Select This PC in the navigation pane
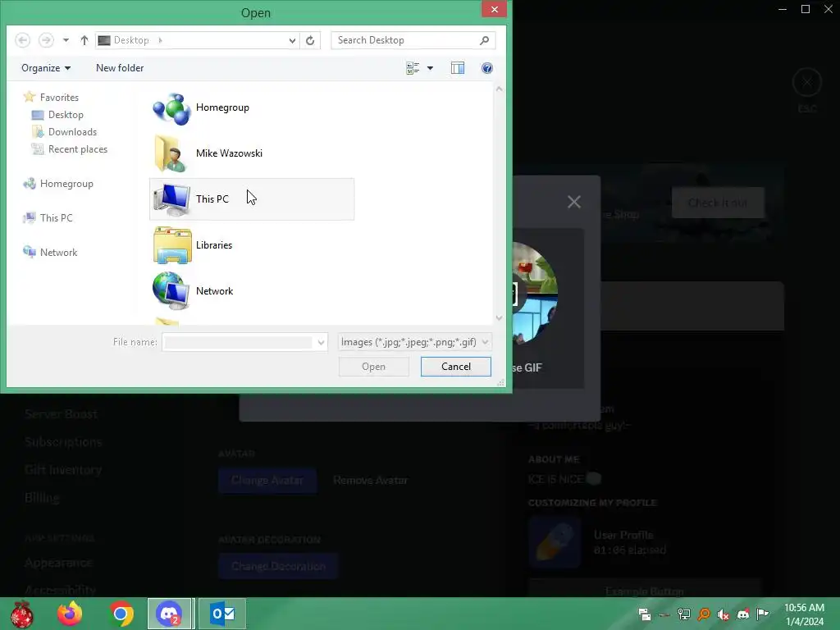Viewport: 840px width, 630px height. coord(48,218)
